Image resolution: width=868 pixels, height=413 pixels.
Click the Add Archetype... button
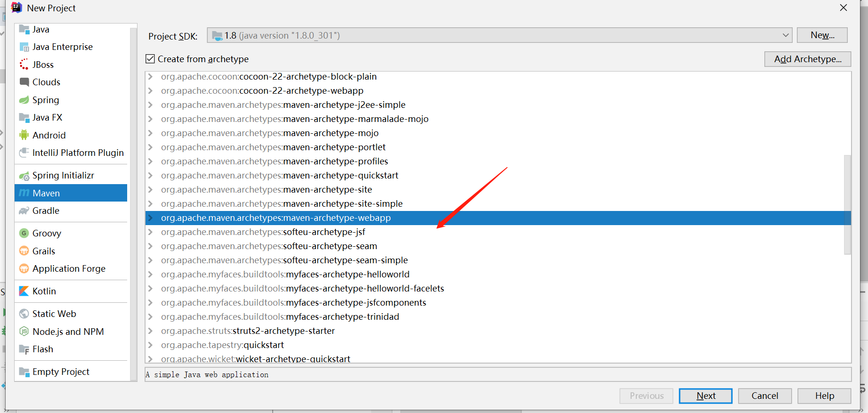[x=808, y=59]
